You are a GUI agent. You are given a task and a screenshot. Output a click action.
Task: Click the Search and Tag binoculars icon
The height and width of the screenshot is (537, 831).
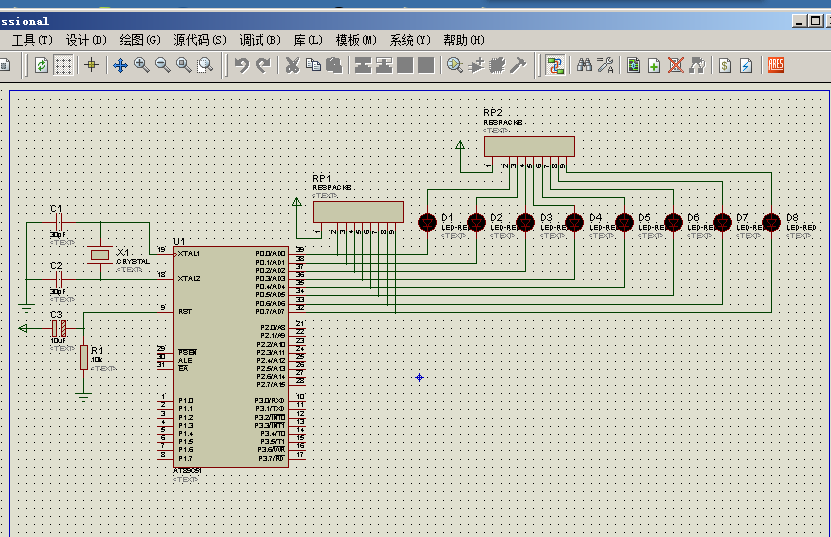click(584, 66)
